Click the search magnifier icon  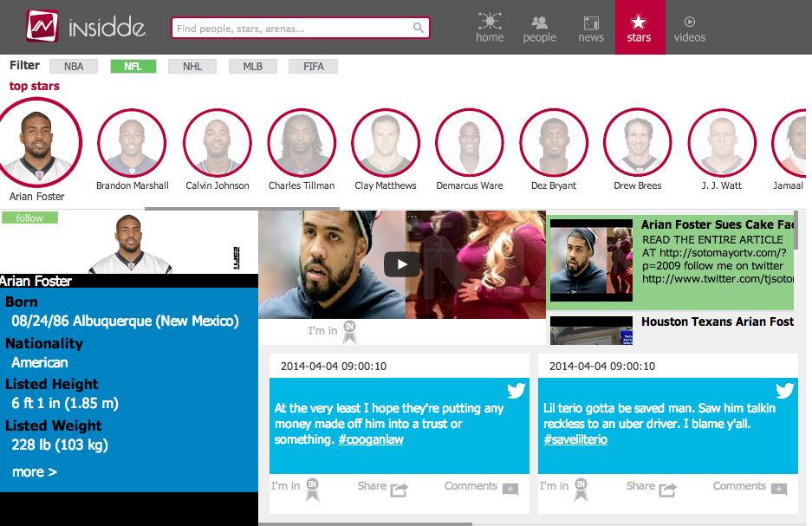click(x=419, y=29)
